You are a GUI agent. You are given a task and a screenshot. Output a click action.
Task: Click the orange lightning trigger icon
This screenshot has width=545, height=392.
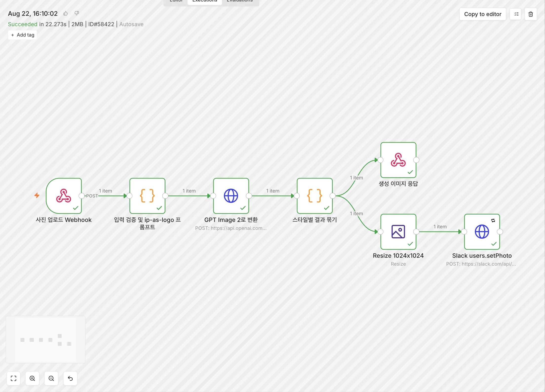[37, 196]
